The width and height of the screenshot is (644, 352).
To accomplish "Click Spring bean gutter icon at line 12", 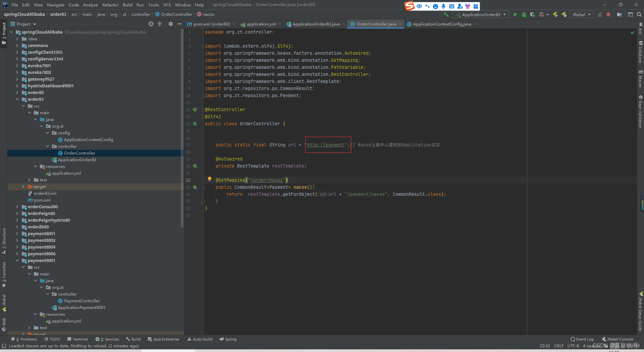I will 195,109.
